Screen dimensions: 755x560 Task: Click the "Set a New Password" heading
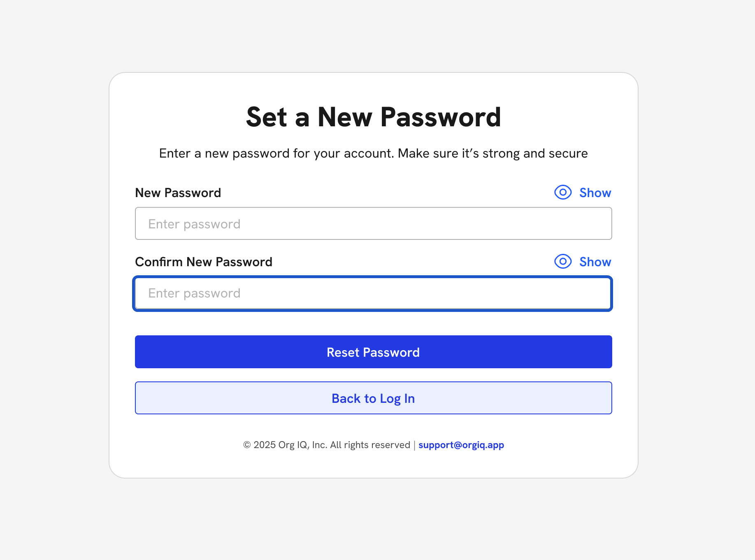coord(373,117)
